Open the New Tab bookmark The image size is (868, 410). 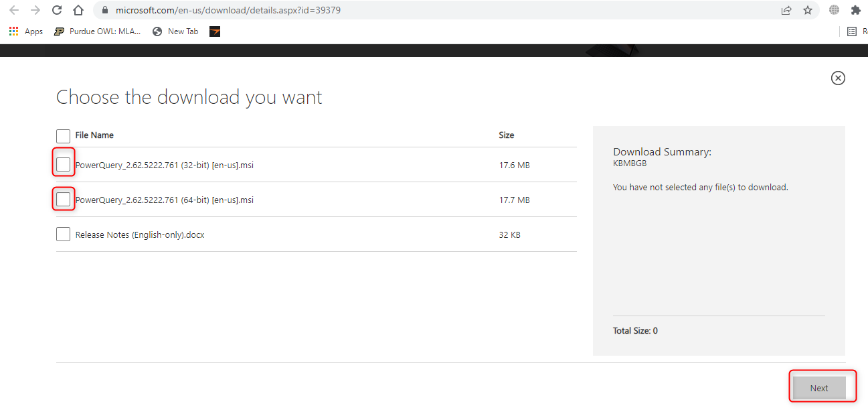[175, 31]
